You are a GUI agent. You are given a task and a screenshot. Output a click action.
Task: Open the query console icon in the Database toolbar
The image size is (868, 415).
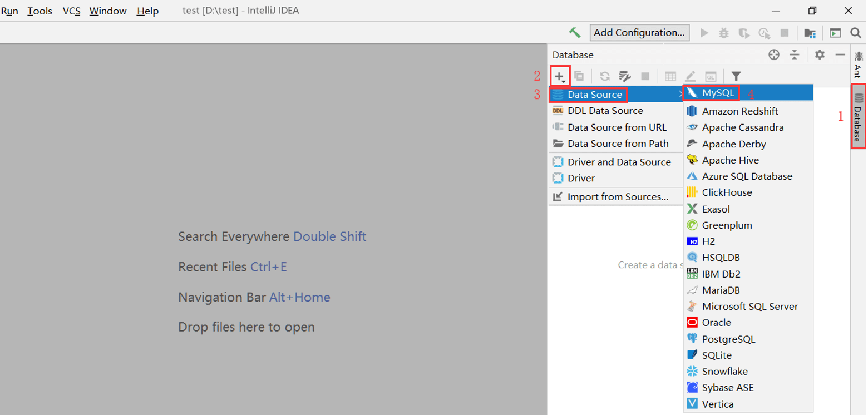coord(711,76)
